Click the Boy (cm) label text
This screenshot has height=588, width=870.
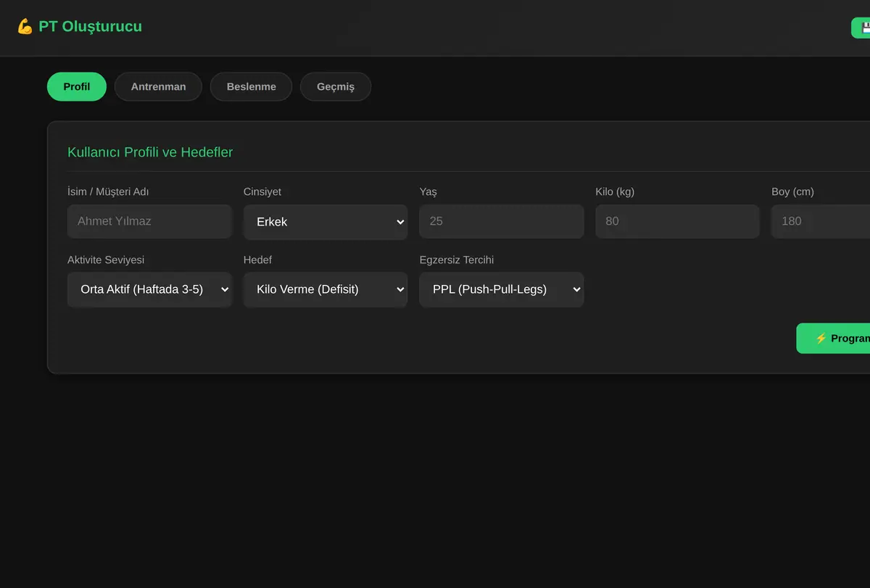tap(792, 192)
